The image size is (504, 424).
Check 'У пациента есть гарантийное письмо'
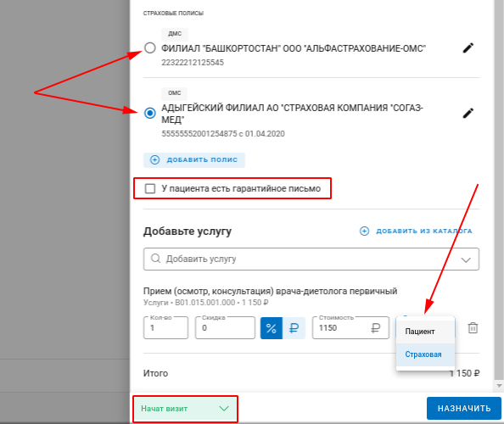point(150,188)
